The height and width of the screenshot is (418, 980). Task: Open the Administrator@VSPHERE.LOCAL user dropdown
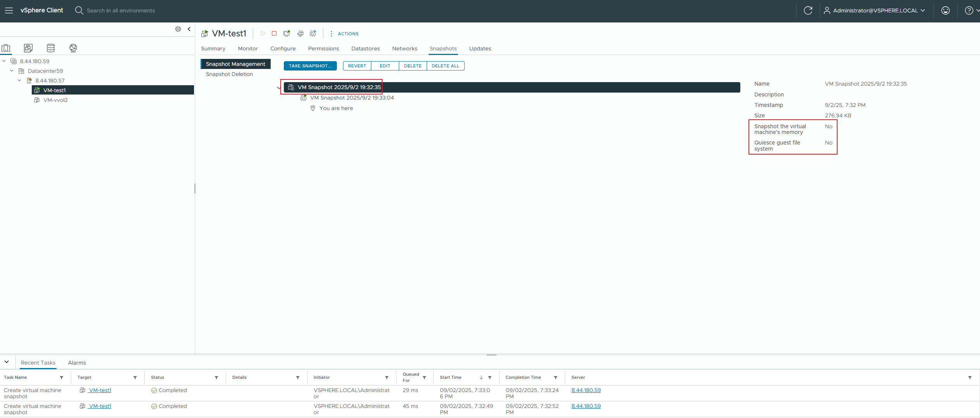click(x=874, y=10)
